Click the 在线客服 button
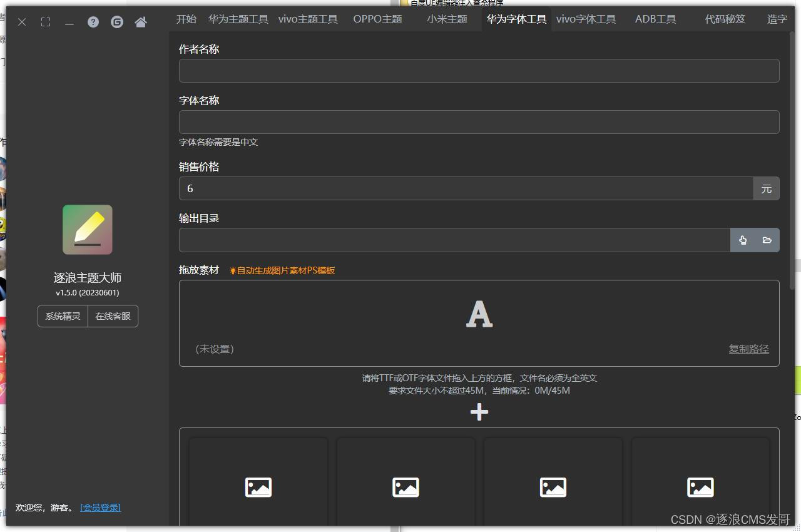This screenshot has height=532, width=801. click(x=113, y=316)
